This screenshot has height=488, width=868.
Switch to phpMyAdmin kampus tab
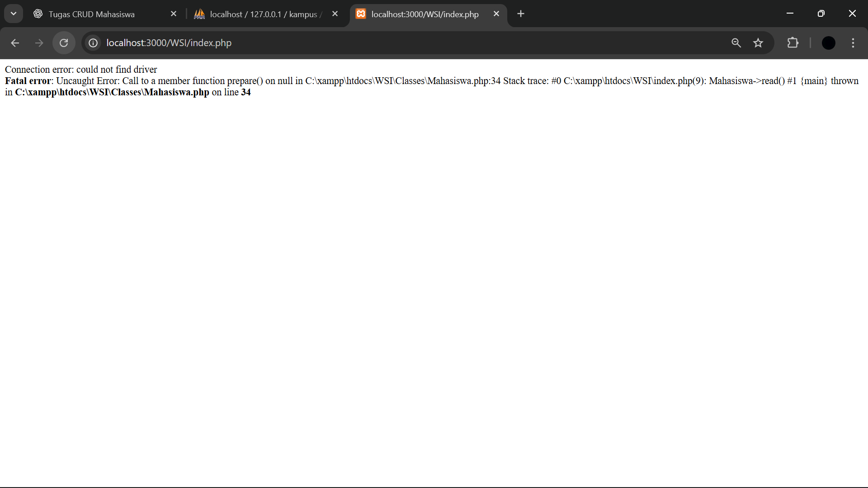262,14
